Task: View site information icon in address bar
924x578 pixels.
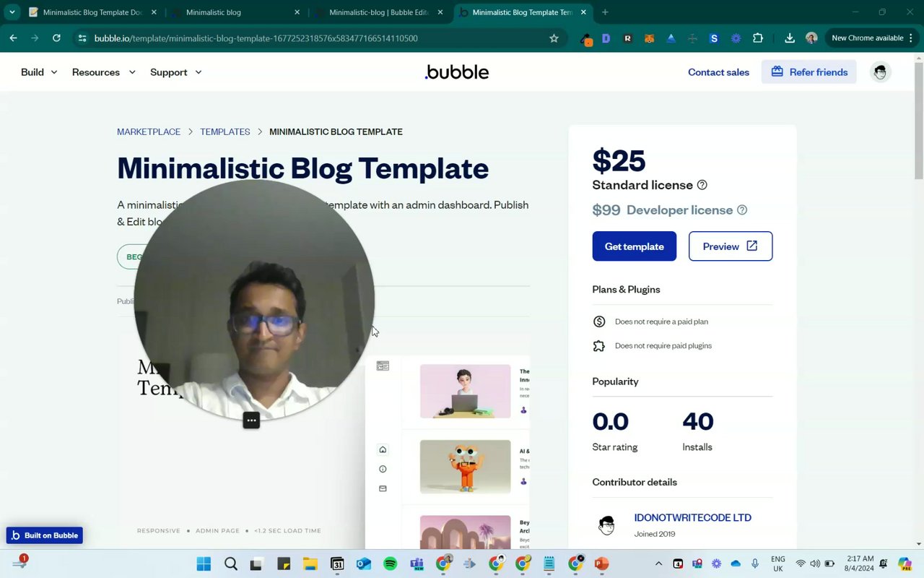Action: pyautogui.click(x=82, y=38)
